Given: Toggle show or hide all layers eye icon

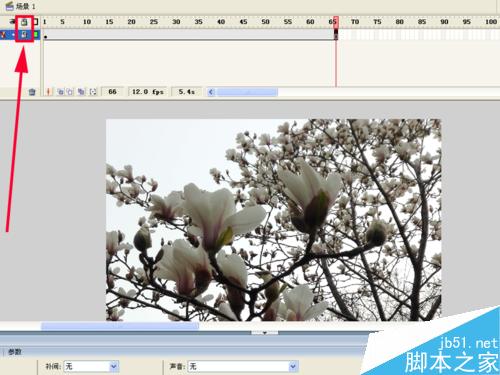Looking at the screenshot, I should tap(12, 22).
